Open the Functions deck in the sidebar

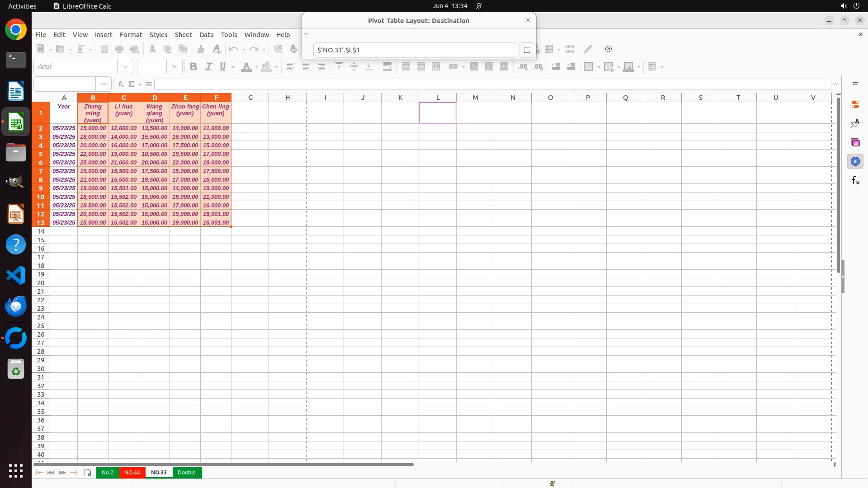(x=855, y=181)
